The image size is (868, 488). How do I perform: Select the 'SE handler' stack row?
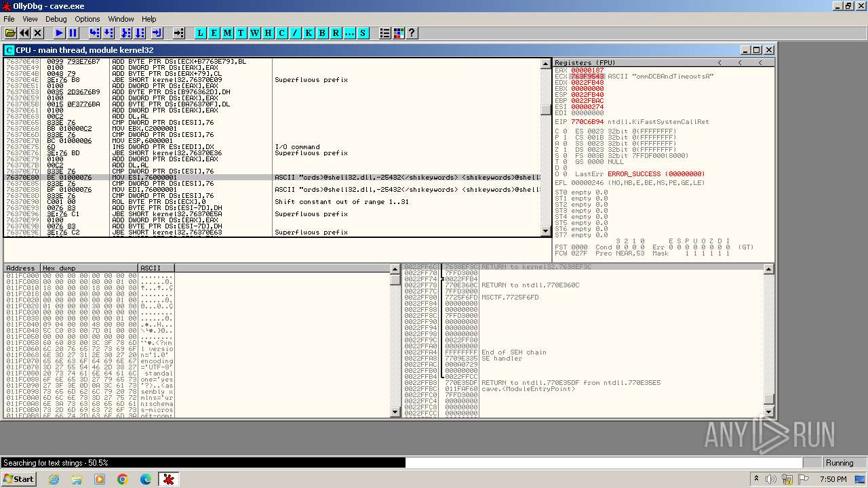(x=583, y=359)
